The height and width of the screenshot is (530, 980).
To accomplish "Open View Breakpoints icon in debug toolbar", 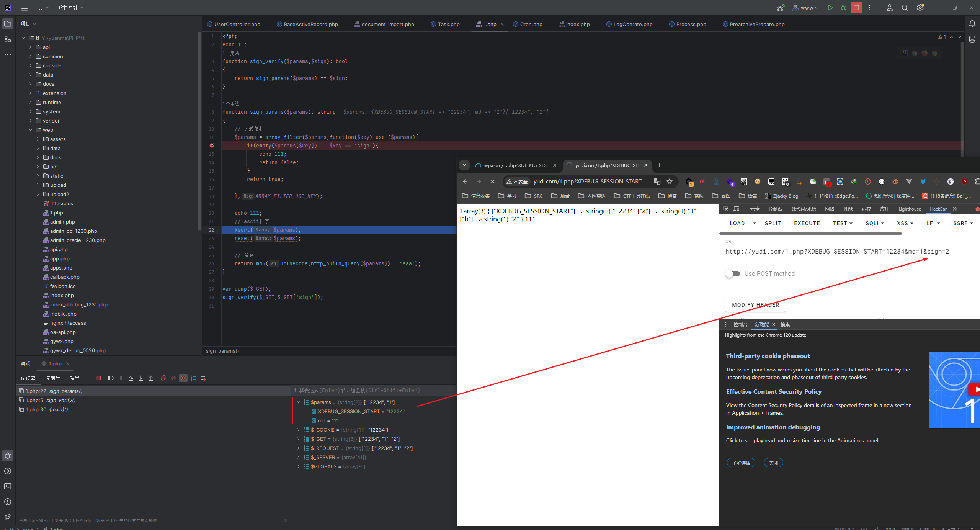I will pyautogui.click(x=163, y=378).
